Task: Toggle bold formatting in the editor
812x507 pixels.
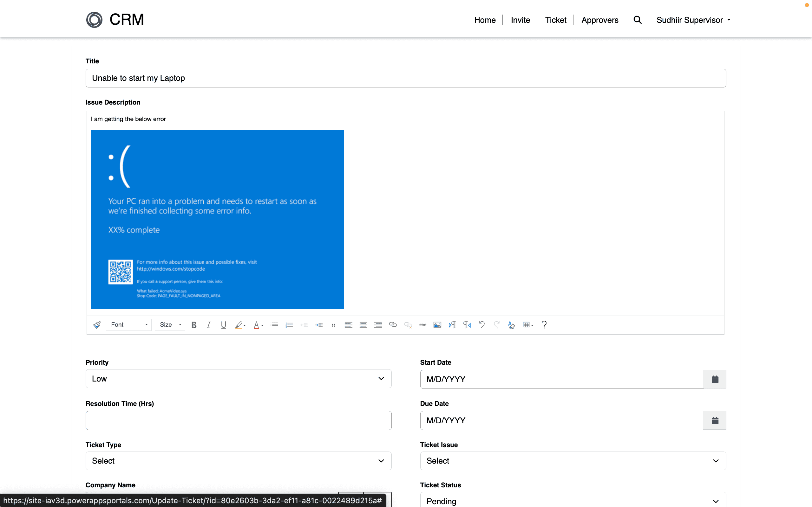Action: [x=193, y=324]
